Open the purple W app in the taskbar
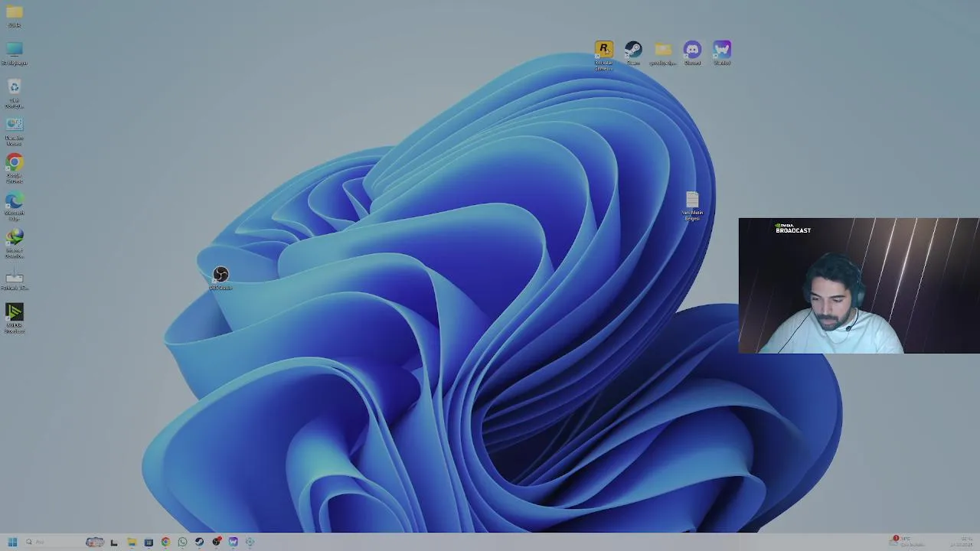 coord(234,542)
